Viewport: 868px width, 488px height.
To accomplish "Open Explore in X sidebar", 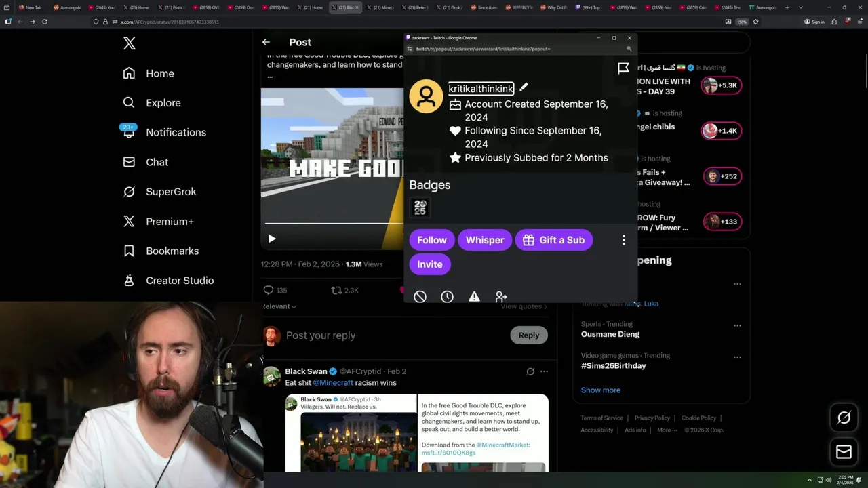I will (152, 103).
